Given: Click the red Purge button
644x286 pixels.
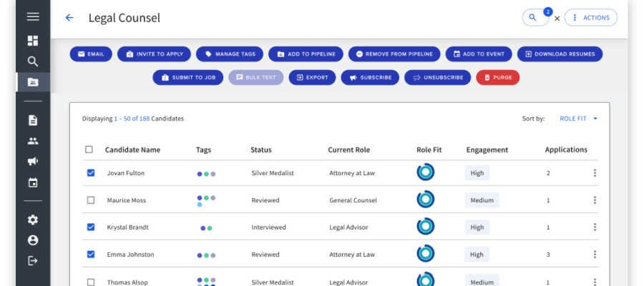Looking at the screenshot, I should tap(498, 77).
